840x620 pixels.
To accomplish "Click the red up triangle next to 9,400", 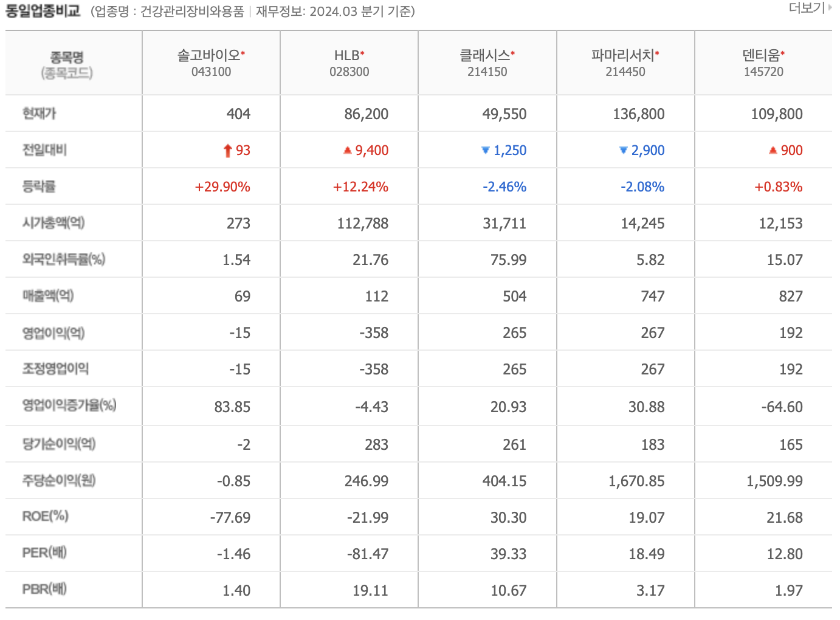I will pyautogui.click(x=348, y=150).
